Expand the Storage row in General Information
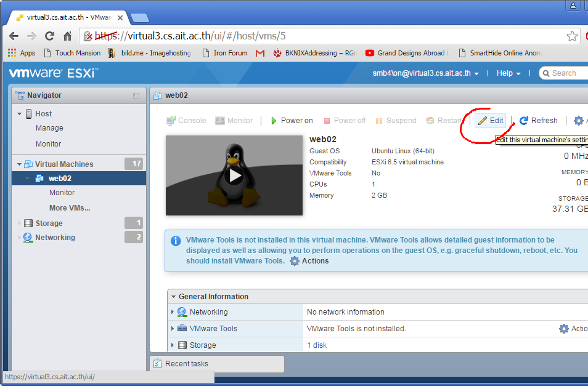 coord(173,345)
